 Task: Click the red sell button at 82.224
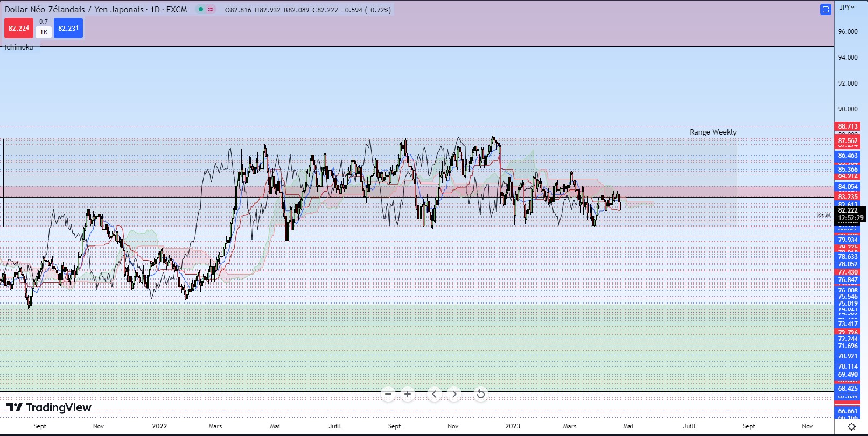19,29
